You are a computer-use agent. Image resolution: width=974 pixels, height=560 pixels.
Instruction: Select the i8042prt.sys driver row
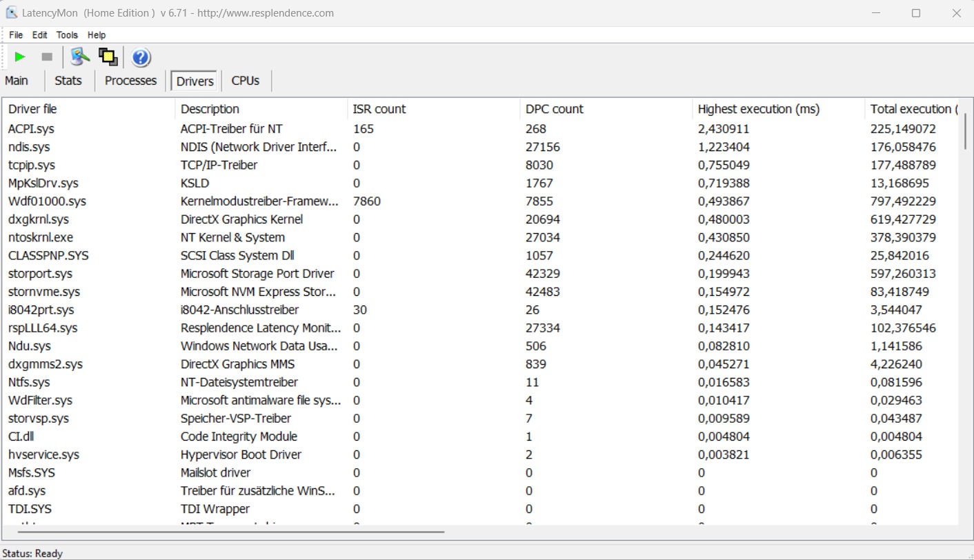coord(481,310)
